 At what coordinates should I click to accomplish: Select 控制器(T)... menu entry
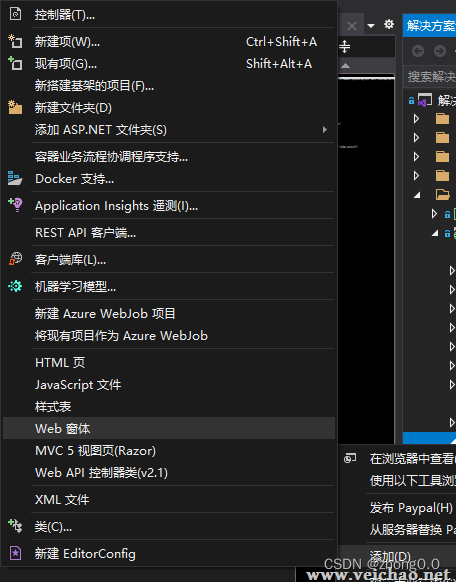pos(169,14)
